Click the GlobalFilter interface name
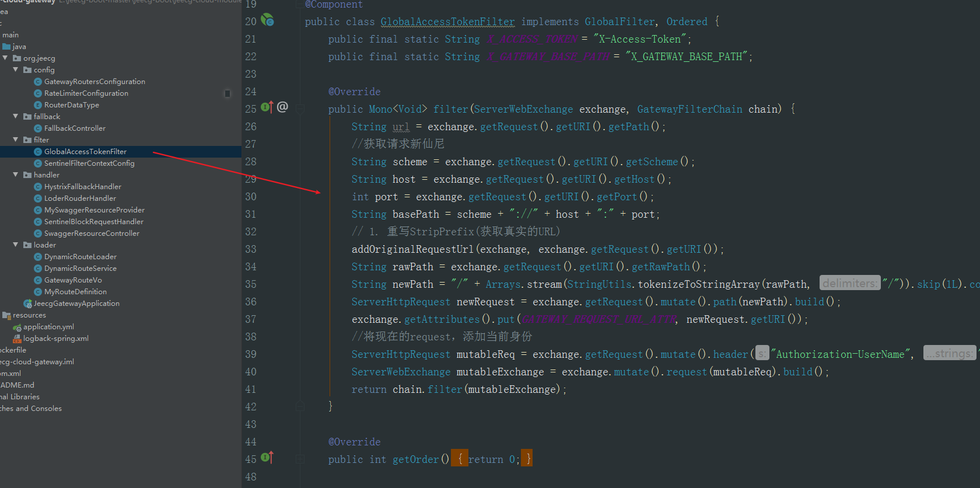The width and height of the screenshot is (980, 488). coord(620,22)
